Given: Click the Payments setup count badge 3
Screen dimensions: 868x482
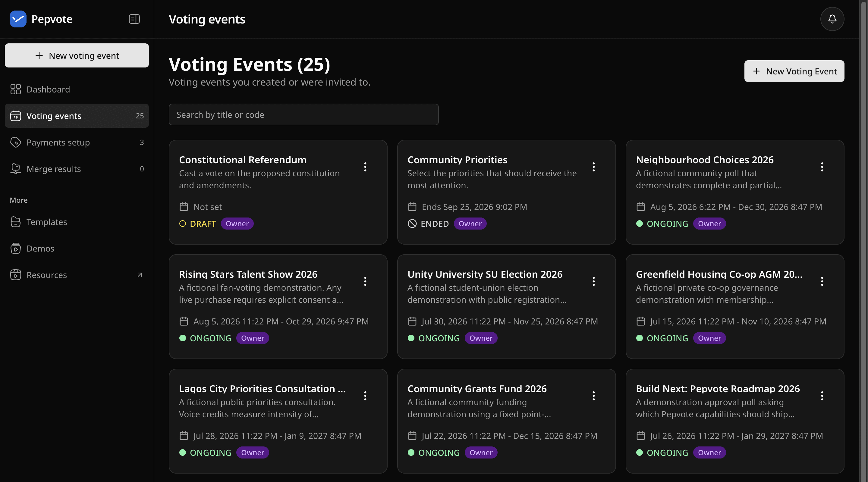Looking at the screenshot, I should (x=142, y=142).
